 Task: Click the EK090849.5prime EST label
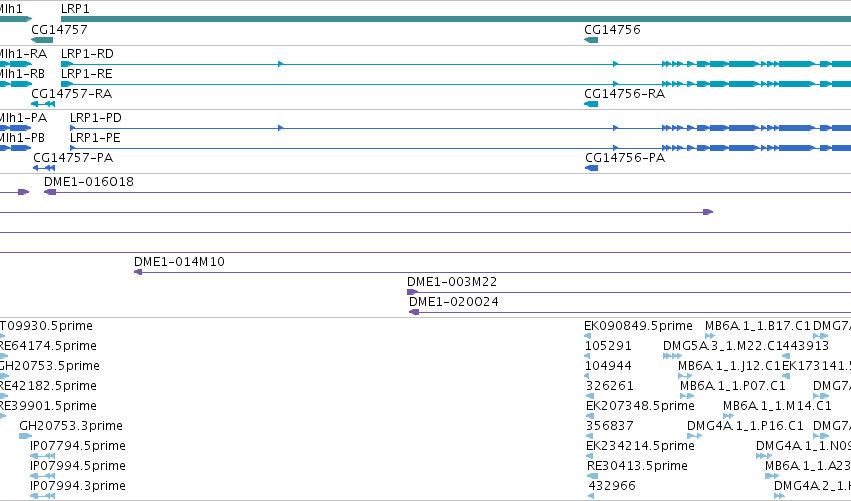click(638, 326)
